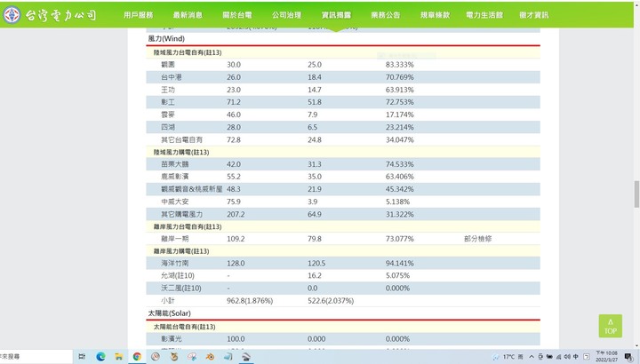The image size is (640, 364).
Task: Click the 太陽能(Solar) section heading
Action: tap(169, 313)
